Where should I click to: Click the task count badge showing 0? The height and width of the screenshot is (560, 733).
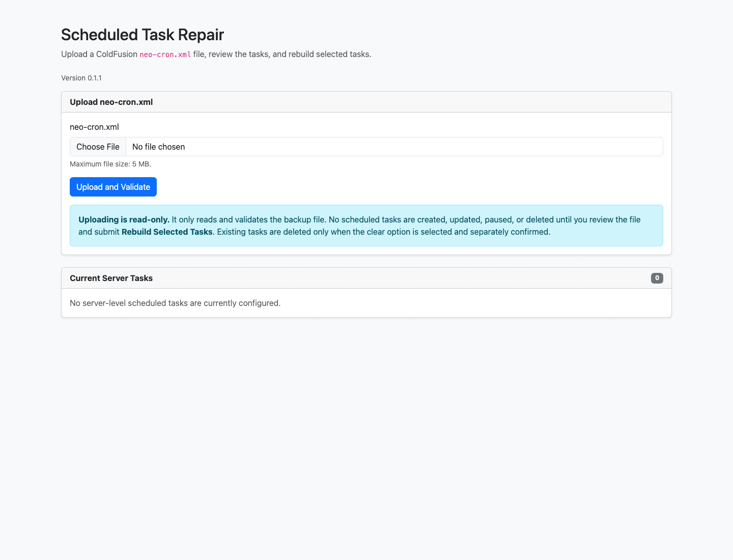(657, 278)
